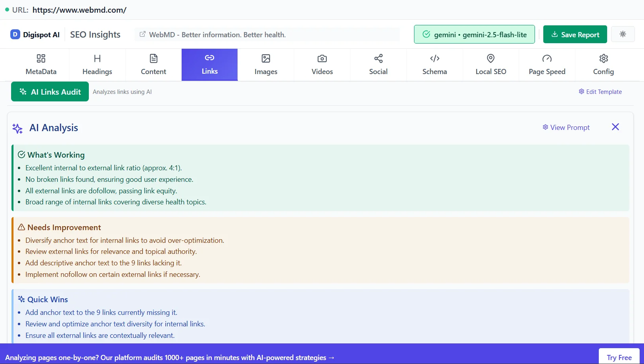Click 'Review and optimize anchor text diversity' line
The height and width of the screenshot is (364, 644).
[x=115, y=324]
